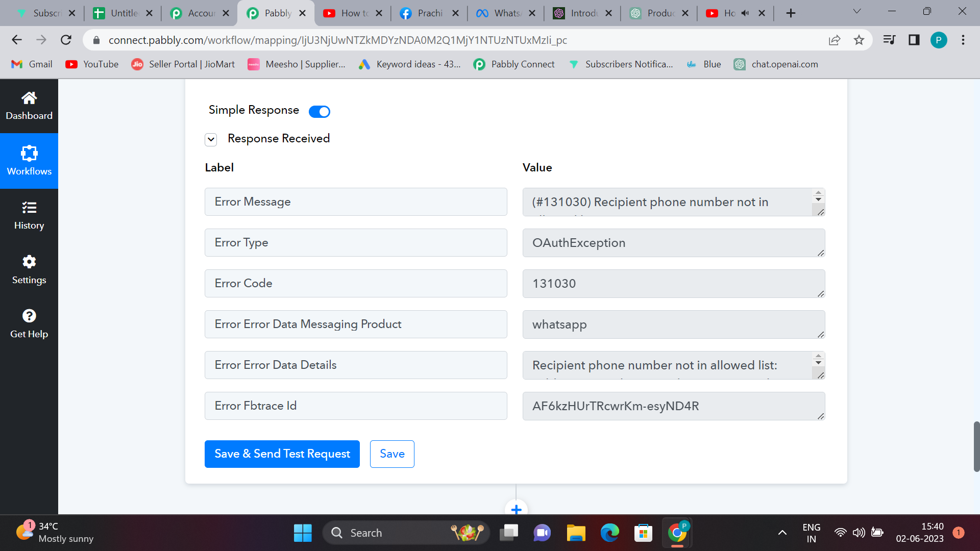This screenshot has height=551, width=980.
Task: Click the page vertical scrollbar thumb
Action: tap(976, 446)
